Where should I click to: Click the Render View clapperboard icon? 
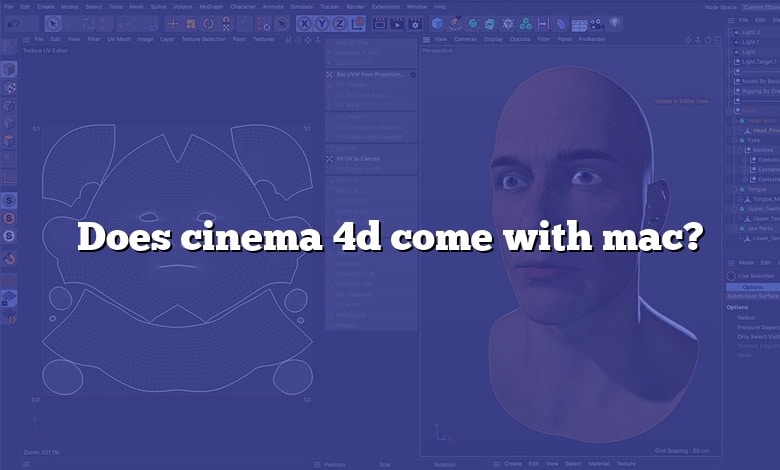380,23
